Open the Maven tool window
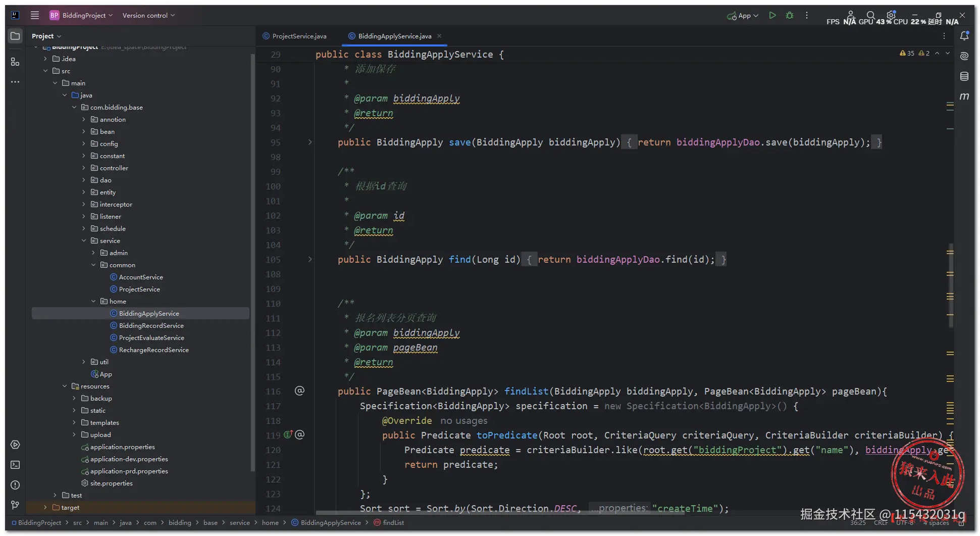 click(x=964, y=96)
